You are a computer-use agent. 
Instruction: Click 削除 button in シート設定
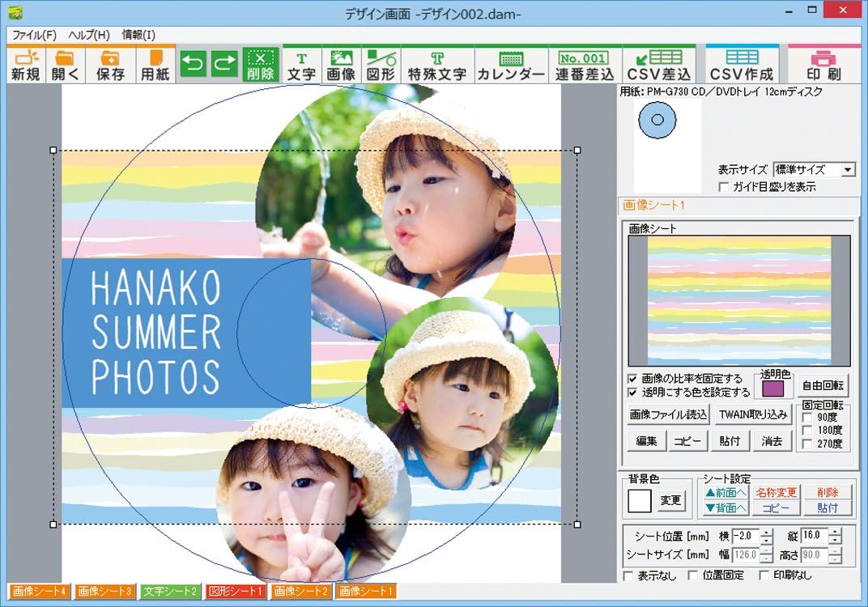click(827, 492)
